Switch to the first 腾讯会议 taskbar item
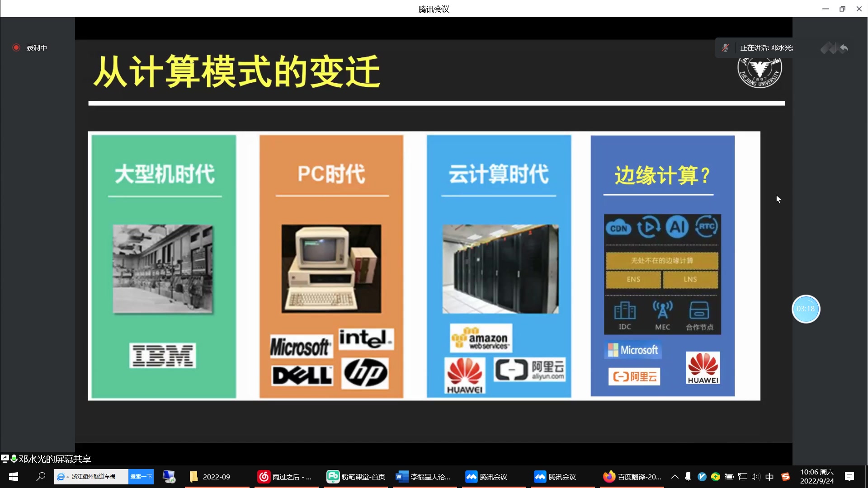This screenshot has height=488, width=868. click(494, 477)
